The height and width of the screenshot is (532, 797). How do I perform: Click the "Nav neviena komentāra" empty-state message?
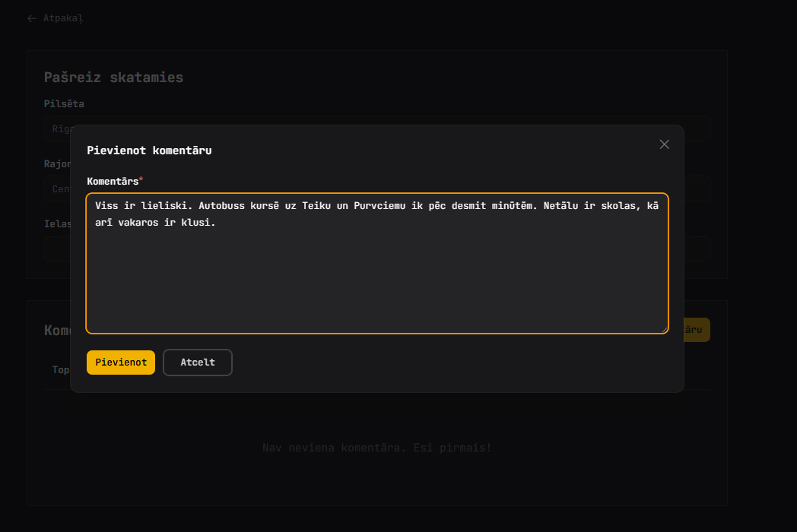click(376, 448)
